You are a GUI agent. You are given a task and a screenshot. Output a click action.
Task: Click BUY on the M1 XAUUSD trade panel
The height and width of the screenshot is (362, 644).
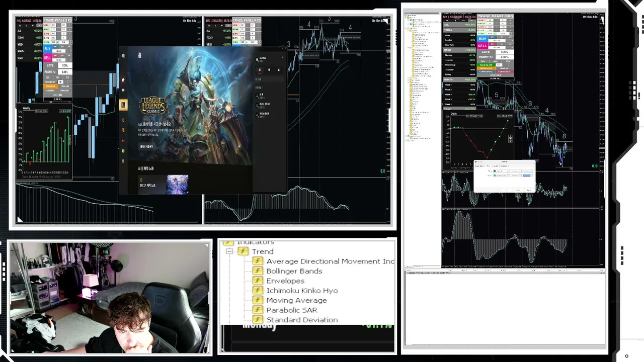point(482,39)
